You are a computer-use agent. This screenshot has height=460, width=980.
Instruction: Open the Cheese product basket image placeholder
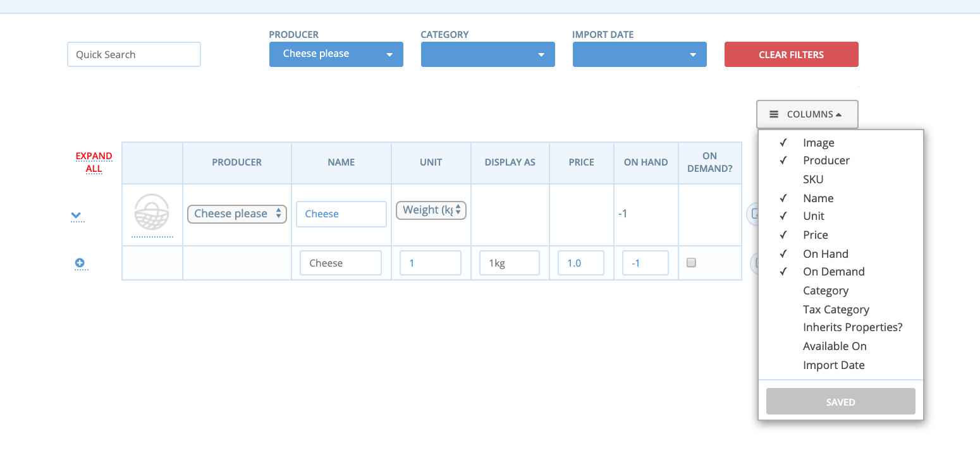click(152, 212)
